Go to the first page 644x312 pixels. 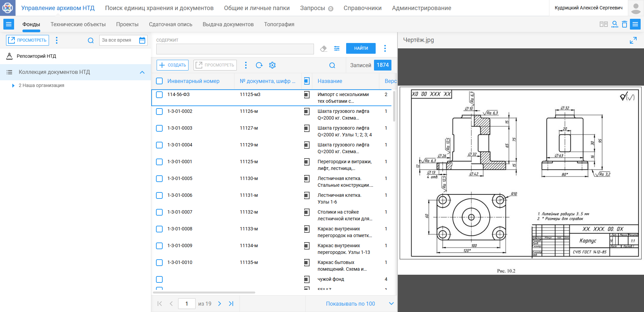(x=160, y=304)
